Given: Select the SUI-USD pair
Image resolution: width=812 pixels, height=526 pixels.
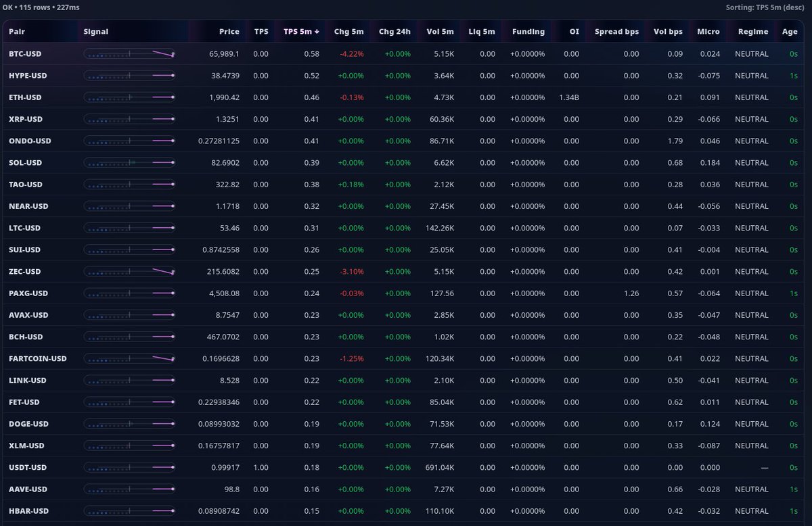Looking at the screenshot, I should pyautogui.click(x=24, y=250).
